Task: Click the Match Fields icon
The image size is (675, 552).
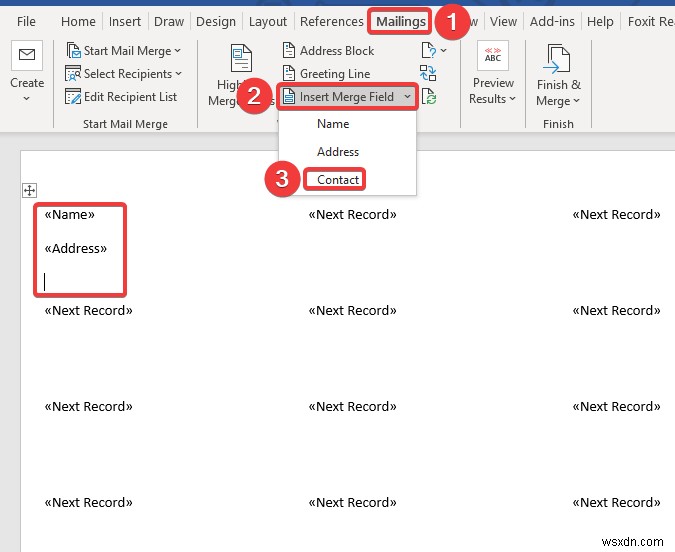Action: pos(428,73)
